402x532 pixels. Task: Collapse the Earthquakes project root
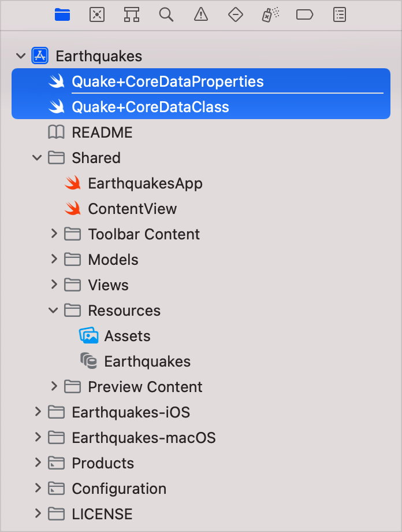tap(21, 56)
